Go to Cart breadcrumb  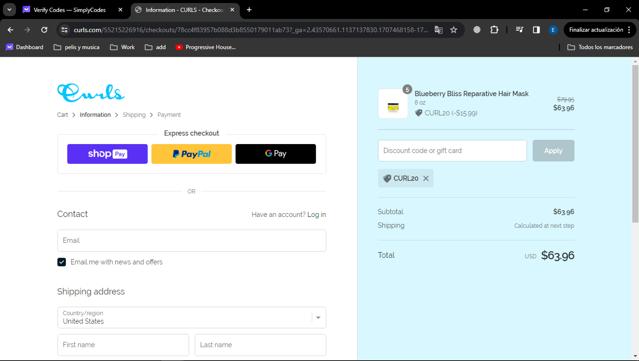coord(62,115)
